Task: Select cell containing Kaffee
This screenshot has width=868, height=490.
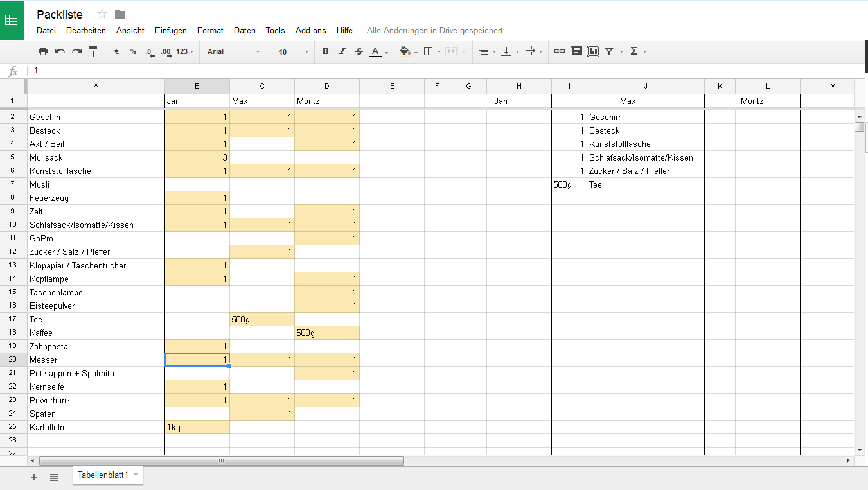Action: (96, 333)
